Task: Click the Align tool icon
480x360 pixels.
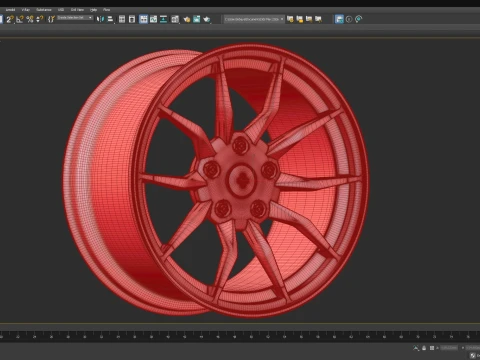Action: point(110,19)
